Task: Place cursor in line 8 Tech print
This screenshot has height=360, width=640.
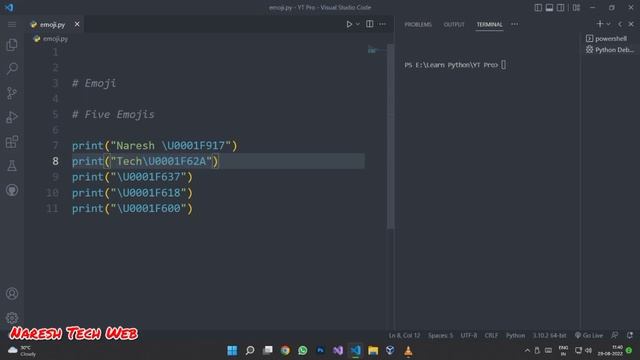Action: tap(145, 161)
